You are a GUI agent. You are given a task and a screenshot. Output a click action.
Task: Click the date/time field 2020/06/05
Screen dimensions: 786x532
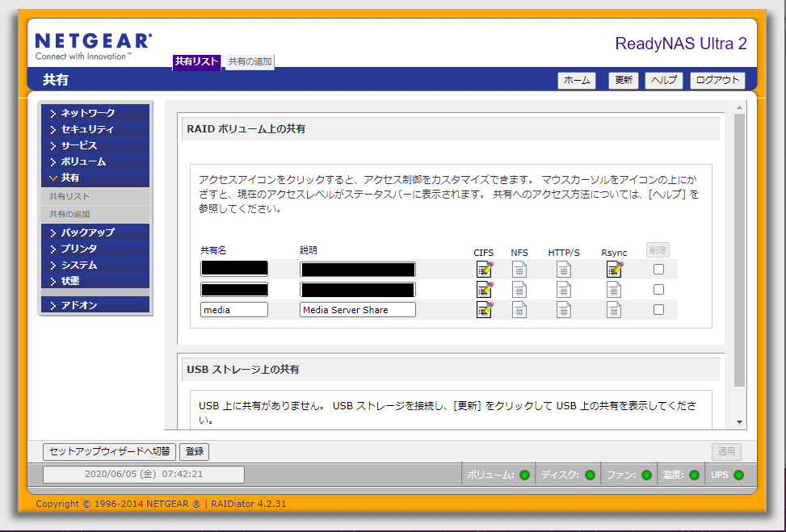[x=144, y=475]
